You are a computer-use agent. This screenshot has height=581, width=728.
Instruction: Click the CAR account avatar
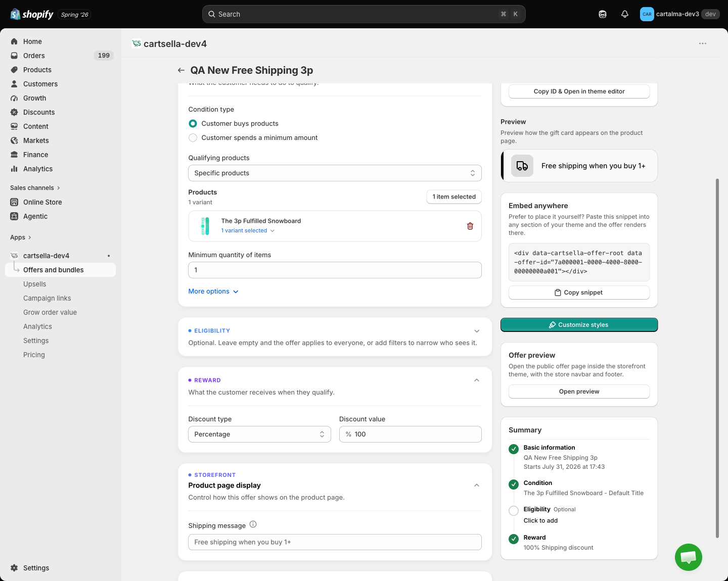coord(647,14)
